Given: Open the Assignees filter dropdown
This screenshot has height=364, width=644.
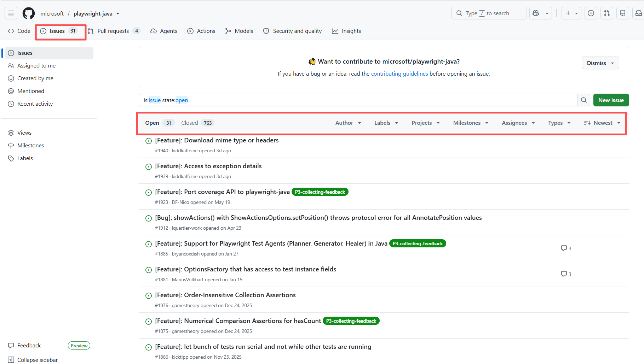Looking at the screenshot, I should tap(518, 123).
